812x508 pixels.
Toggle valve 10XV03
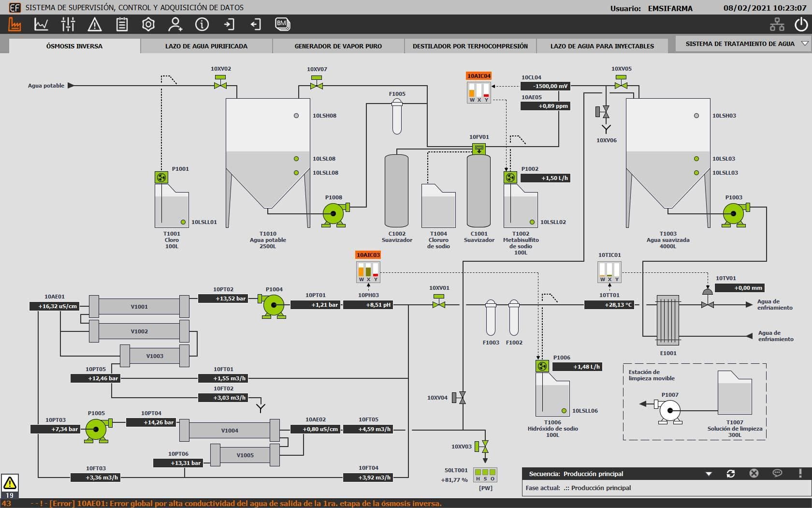click(x=482, y=447)
